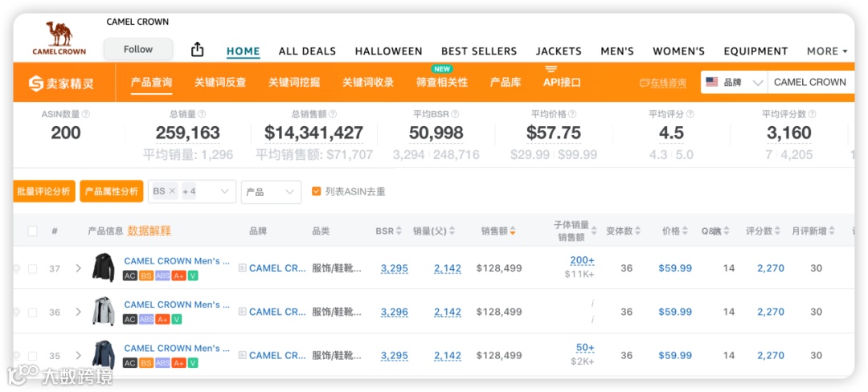Open the MORE store menu
This screenshot has height=392, width=868.
pos(827,51)
